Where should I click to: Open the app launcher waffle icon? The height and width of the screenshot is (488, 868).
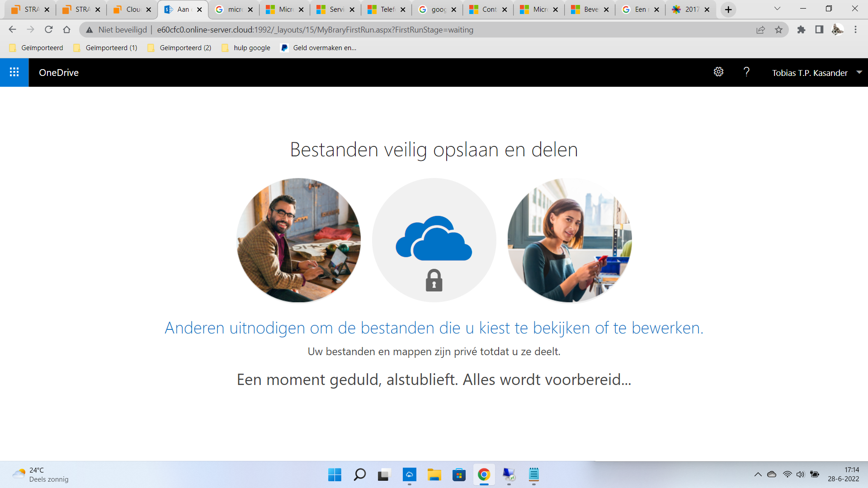coord(14,72)
